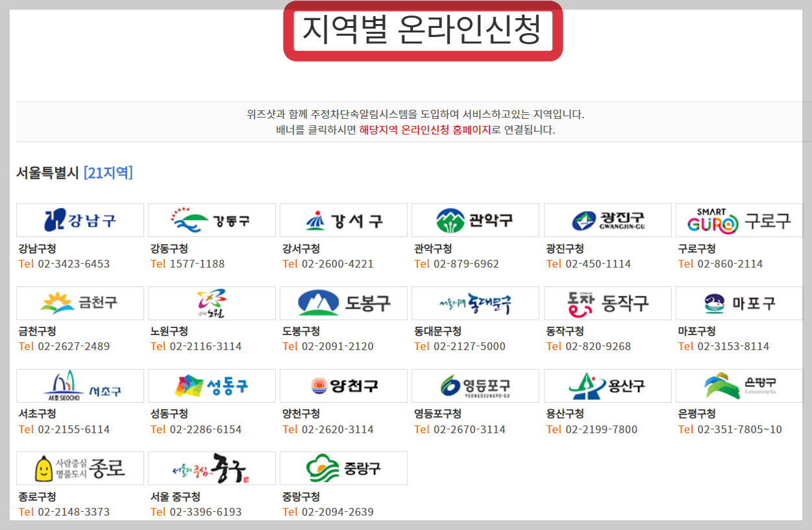Open the 금천구 banner logo
812x530 pixels.
coord(80,303)
